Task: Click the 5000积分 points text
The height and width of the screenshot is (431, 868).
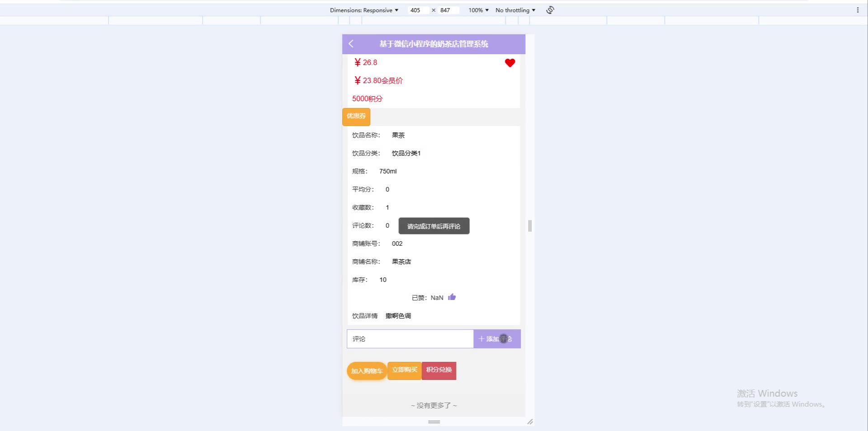Action: click(368, 98)
